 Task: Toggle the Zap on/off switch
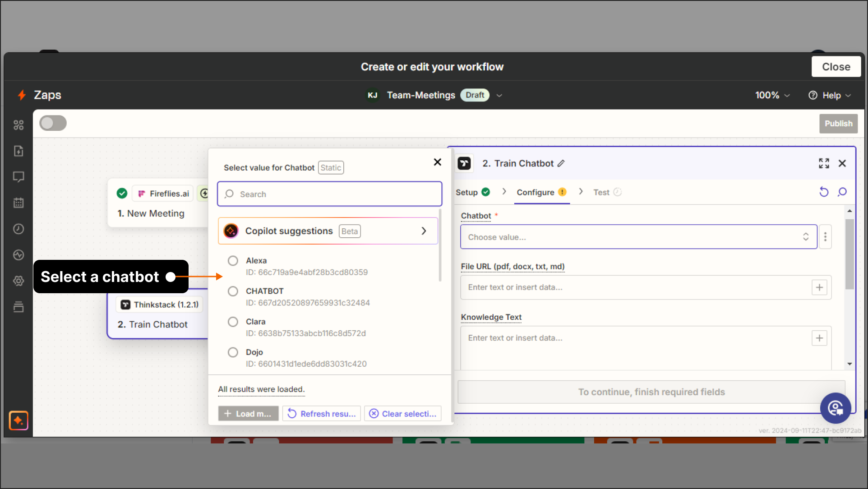pos(53,123)
